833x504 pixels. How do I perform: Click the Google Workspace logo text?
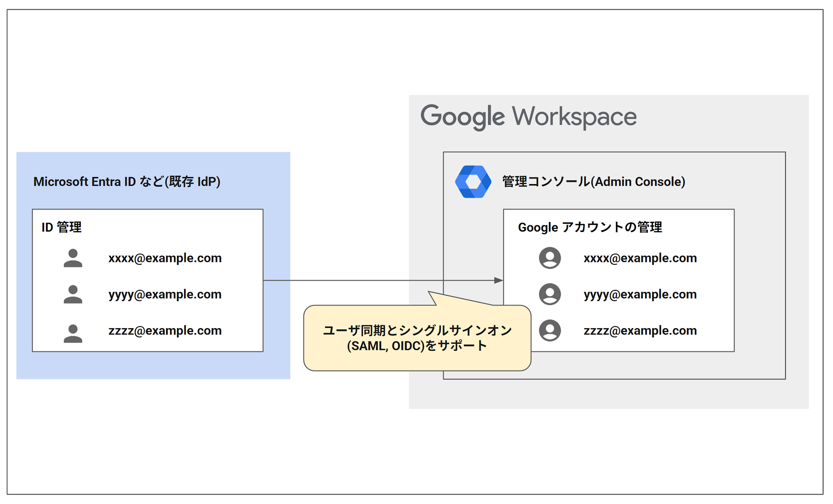tap(529, 117)
